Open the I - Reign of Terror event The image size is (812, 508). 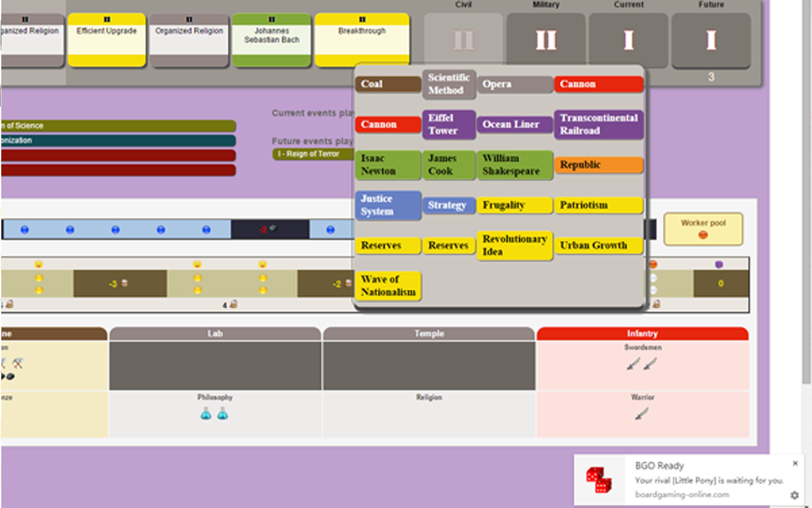[x=313, y=154]
